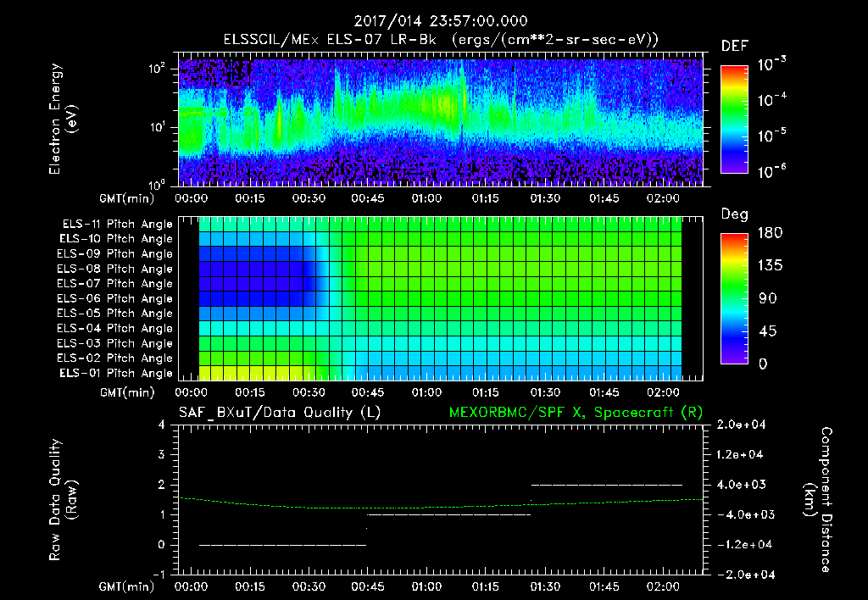Click the data quality segment at level 2
868x600 pixels.
607,485
